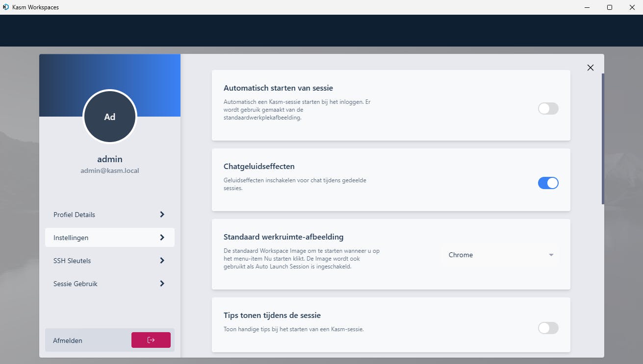This screenshot has height=364, width=643.
Task: Click the Afmelden logout icon
Action: (151, 340)
